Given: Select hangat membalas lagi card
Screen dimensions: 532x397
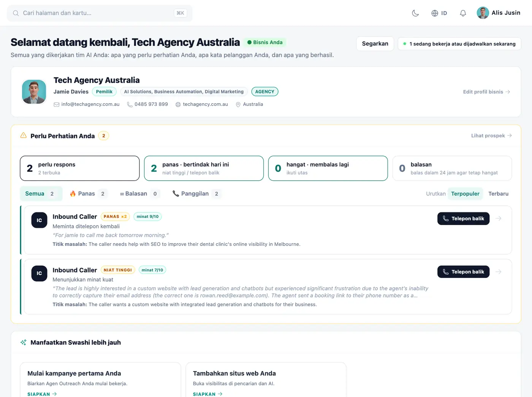Looking at the screenshot, I should click(328, 168).
